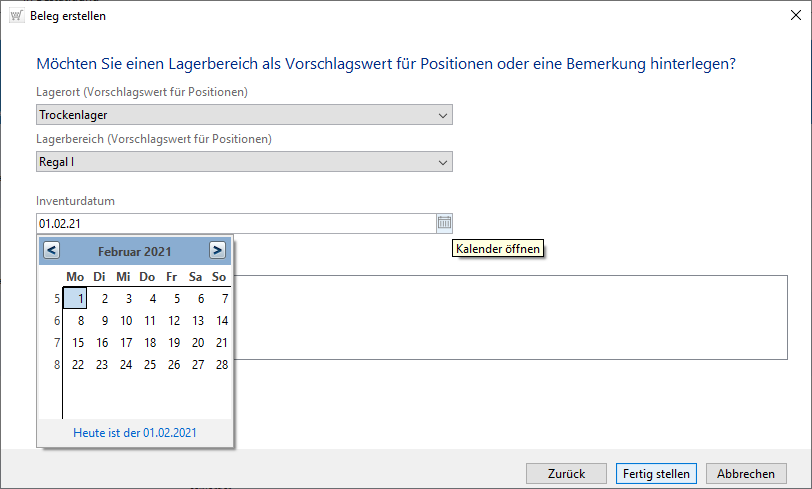Choose February 28 in the calendar
Viewport: 812px width, 489px height.
222,365
